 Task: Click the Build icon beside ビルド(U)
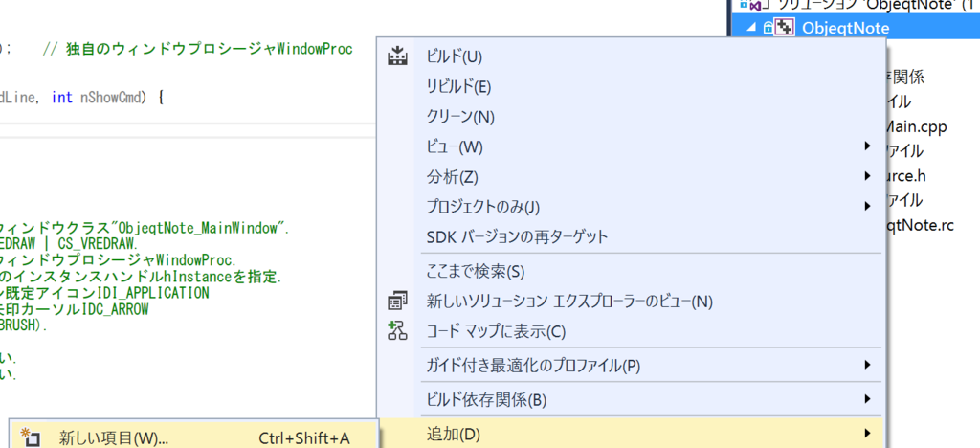pos(397,56)
